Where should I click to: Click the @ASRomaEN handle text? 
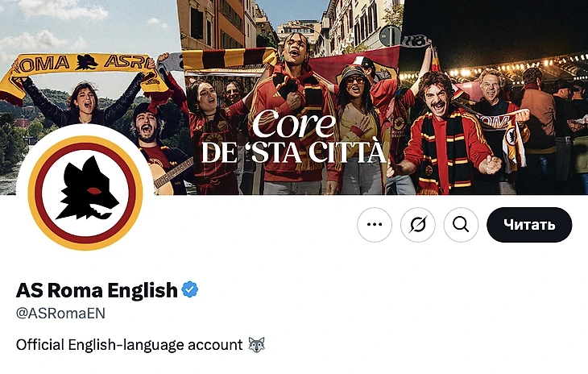click(60, 314)
